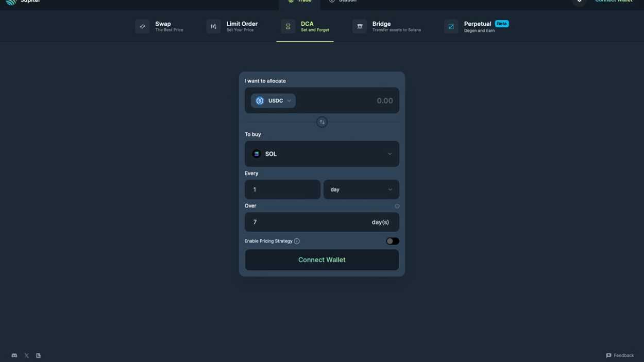The height and width of the screenshot is (362, 644).
Task: Click the Enable Pricing Strategy info icon
Action: [297, 241]
